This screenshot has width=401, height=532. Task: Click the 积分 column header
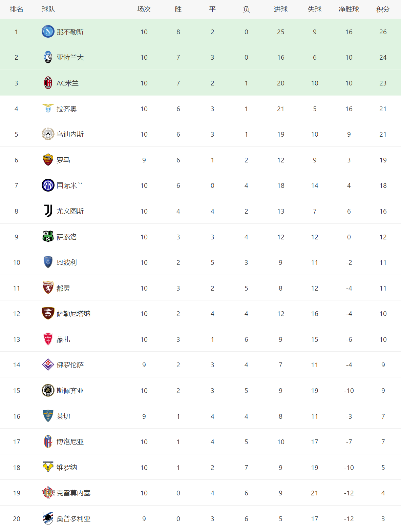383,9
